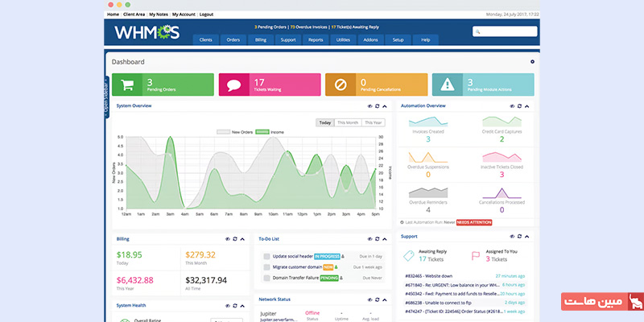Hide the Billing widget with eye icon

coord(228,238)
